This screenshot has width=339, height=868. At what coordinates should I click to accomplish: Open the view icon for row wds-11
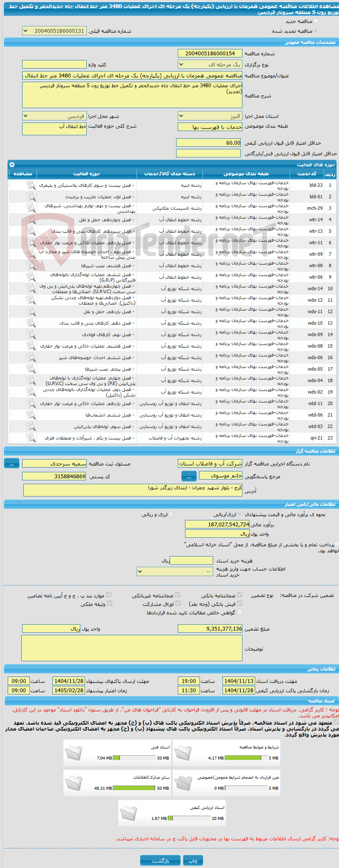click(30, 311)
